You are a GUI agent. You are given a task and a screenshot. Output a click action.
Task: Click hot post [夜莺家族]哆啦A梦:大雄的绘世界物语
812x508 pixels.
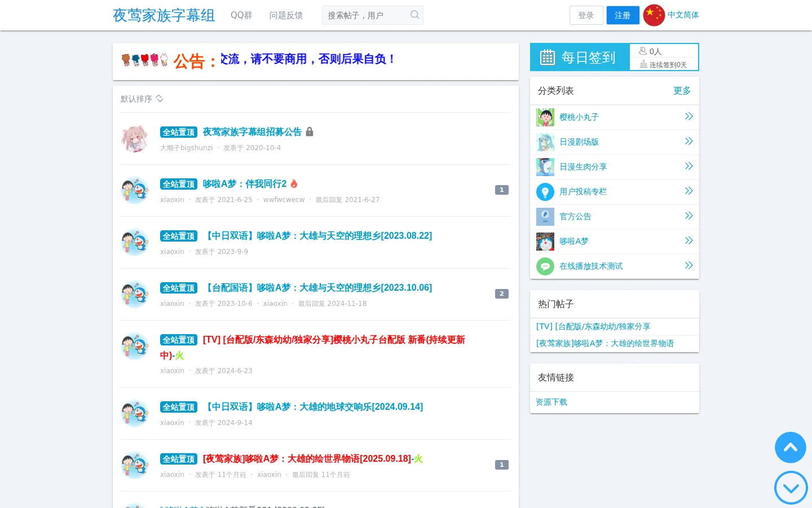tap(605, 344)
